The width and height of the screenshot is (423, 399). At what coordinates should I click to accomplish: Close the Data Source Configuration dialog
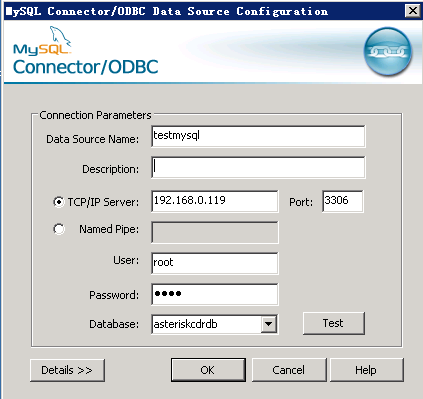pyautogui.click(x=413, y=11)
